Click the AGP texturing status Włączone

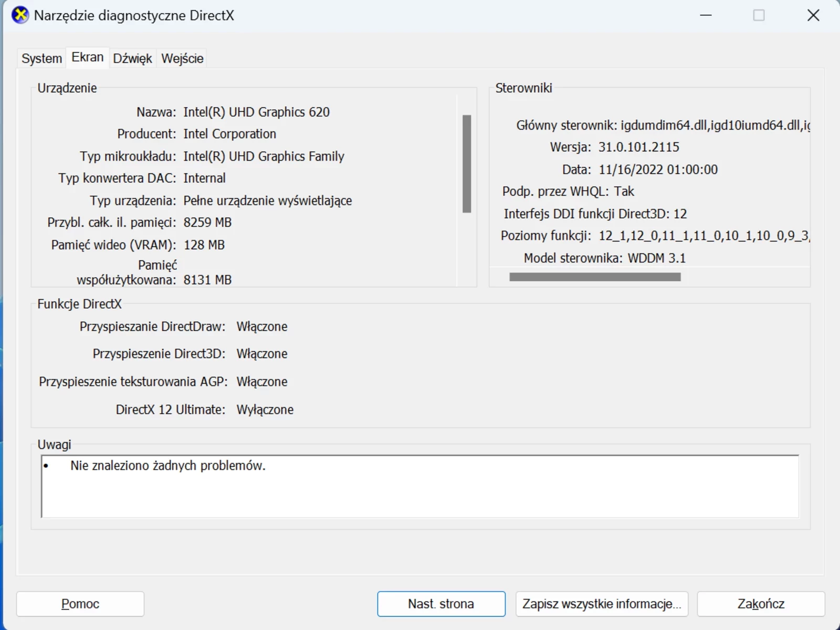coord(261,382)
